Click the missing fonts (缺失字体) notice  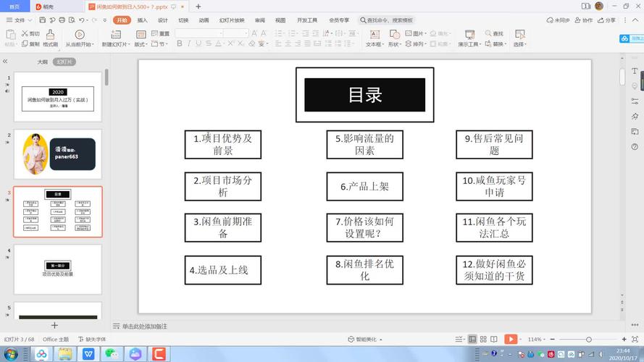pyautogui.click(x=92, y=340)
